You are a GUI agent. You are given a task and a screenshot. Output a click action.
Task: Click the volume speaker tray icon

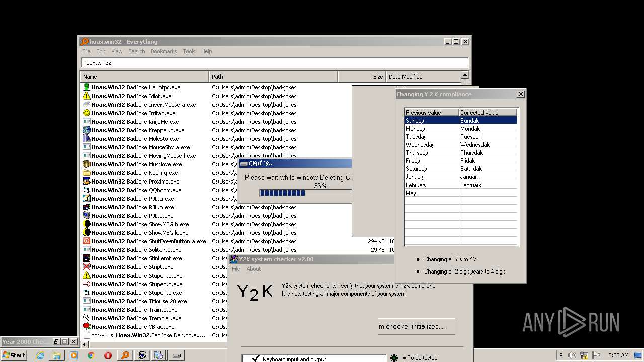tap(573, 355)
